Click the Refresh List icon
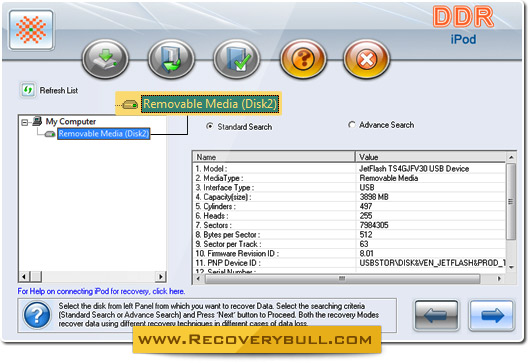The width and height of the screenshot is (528, 363). coord(28,90)
